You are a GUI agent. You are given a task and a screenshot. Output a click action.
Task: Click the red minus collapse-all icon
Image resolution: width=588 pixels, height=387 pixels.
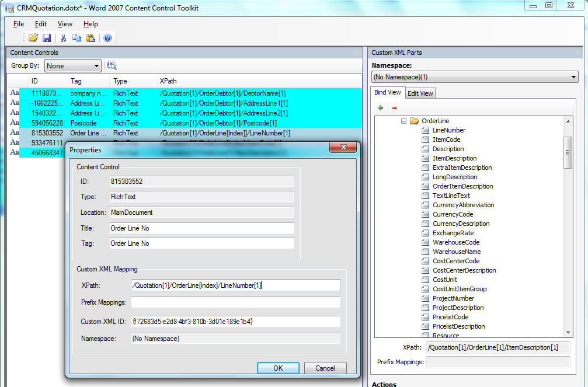[x=394, y=108]
